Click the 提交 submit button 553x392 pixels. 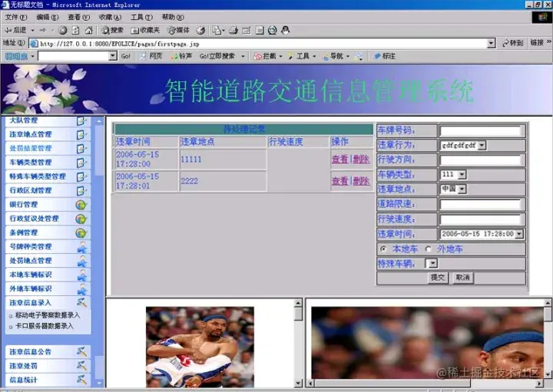coord(437,278)
